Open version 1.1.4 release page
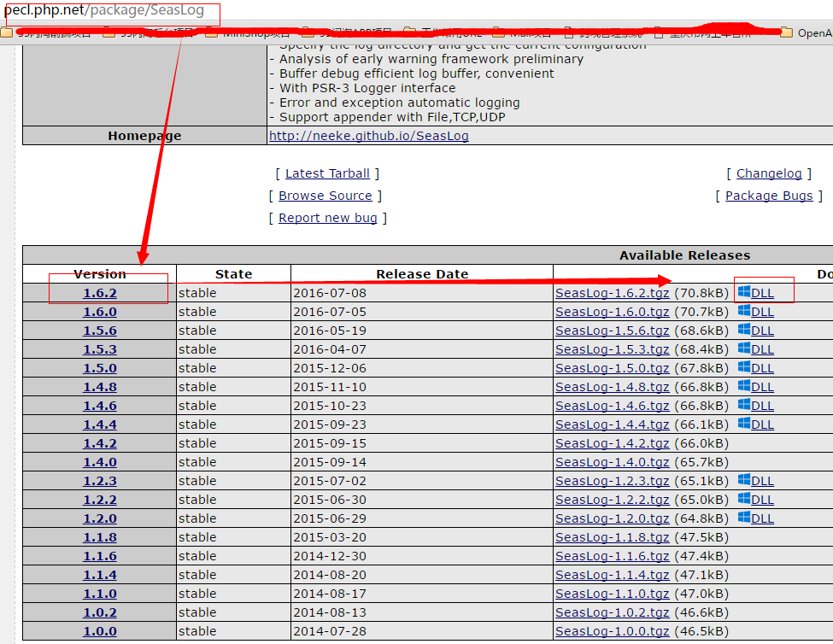 tap(100, 575)
